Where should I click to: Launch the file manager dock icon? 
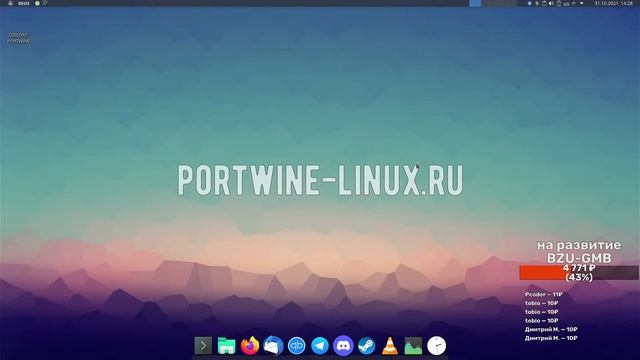(226, 346)
